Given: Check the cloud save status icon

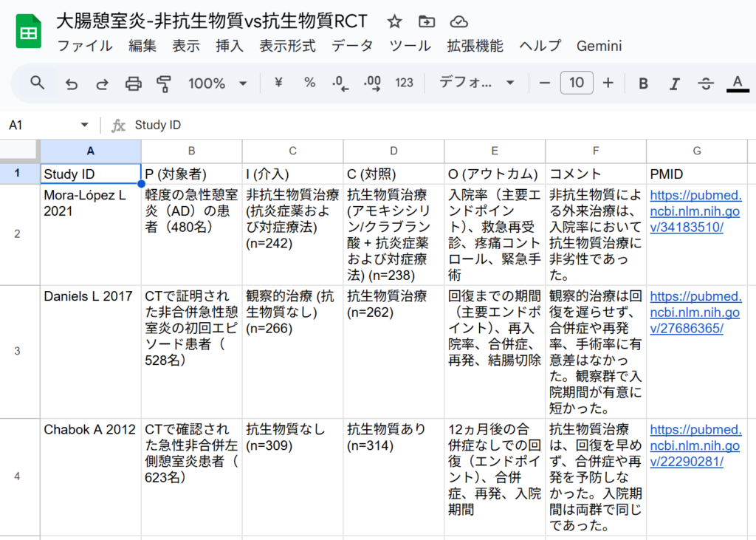Looking at the screenshot, I should [x=458, y=21].
